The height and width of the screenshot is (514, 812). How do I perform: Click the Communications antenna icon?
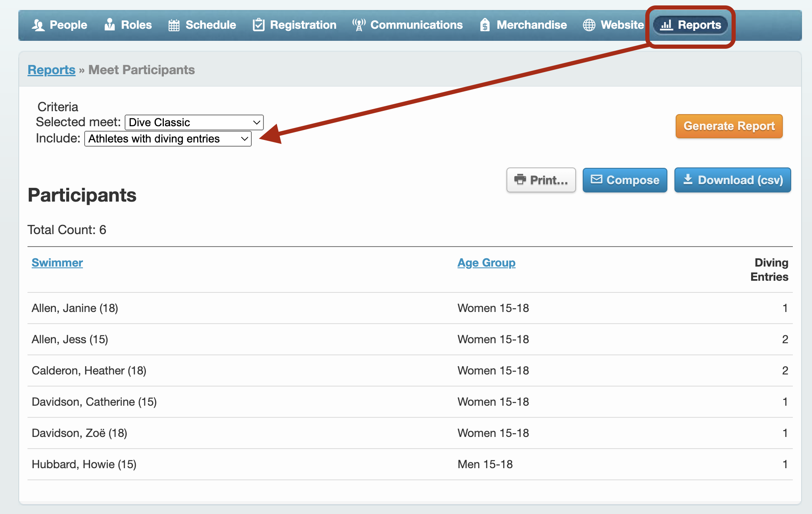[358, 25]
